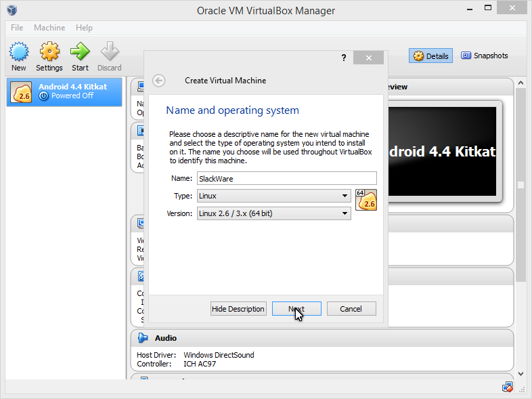Click the Name and operating system heading
This screenshot has height=399, width=532.
[232, 110]
